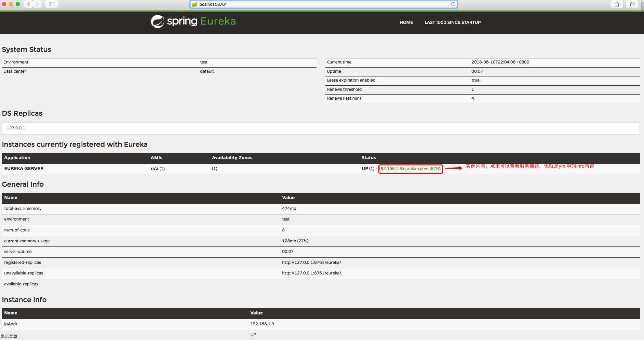
Task: Click the EUREKA-SERVER application name
Action: [24, 169]
